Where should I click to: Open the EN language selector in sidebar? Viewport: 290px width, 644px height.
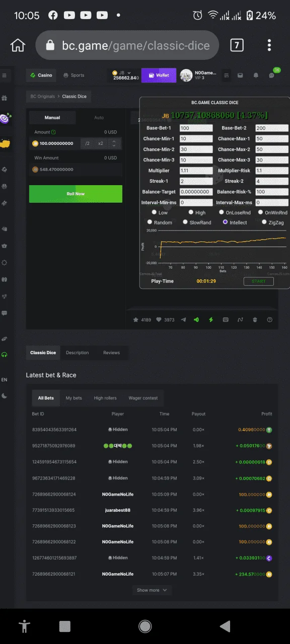pos(5,379)
